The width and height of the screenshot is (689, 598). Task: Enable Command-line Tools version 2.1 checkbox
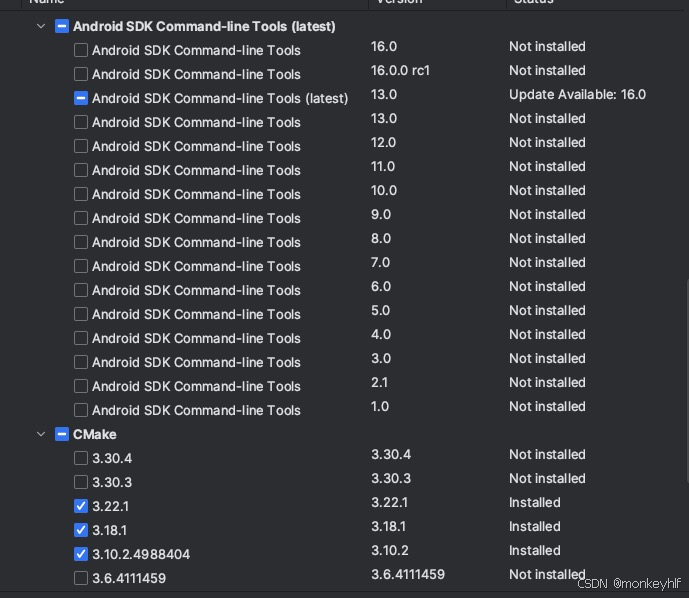[81, 386]
